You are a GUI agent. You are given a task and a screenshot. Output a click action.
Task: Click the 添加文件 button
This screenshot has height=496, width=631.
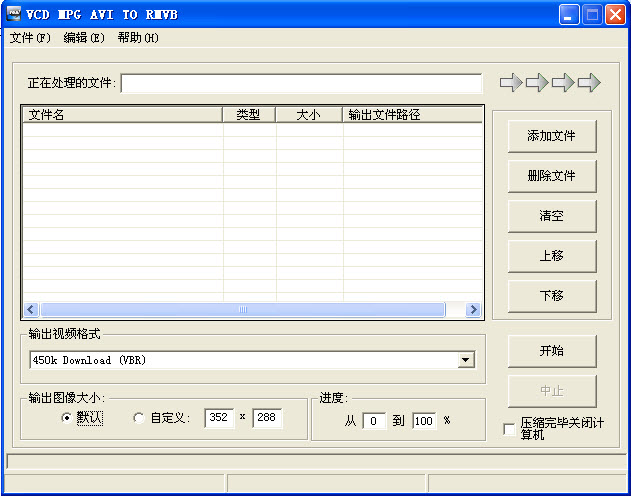tap(552, 136)
